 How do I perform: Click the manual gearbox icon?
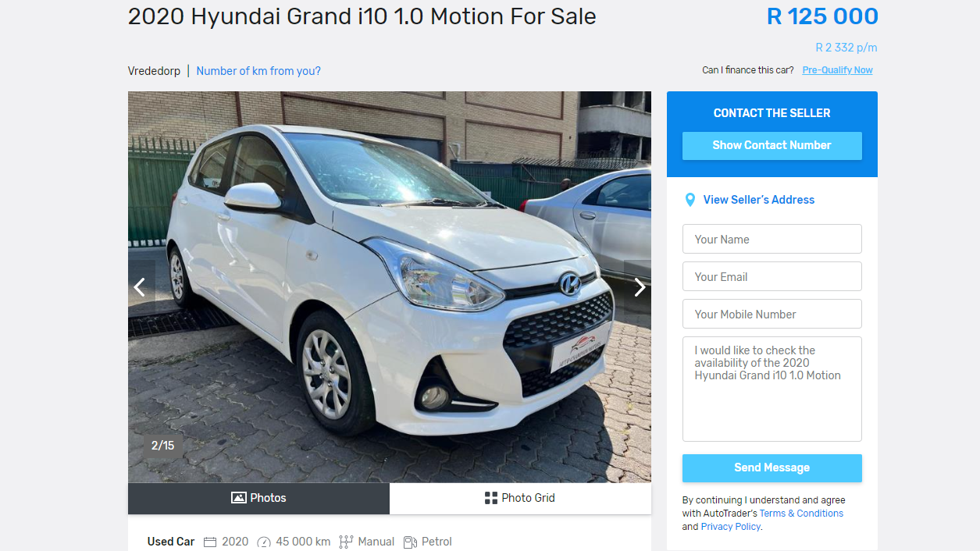click(346, 542)
